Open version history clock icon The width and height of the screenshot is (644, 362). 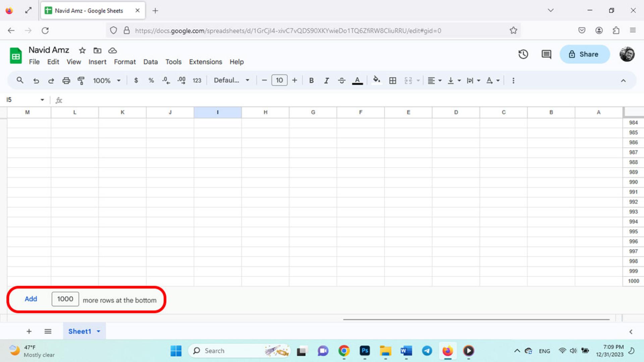click(x=523, y=54)
